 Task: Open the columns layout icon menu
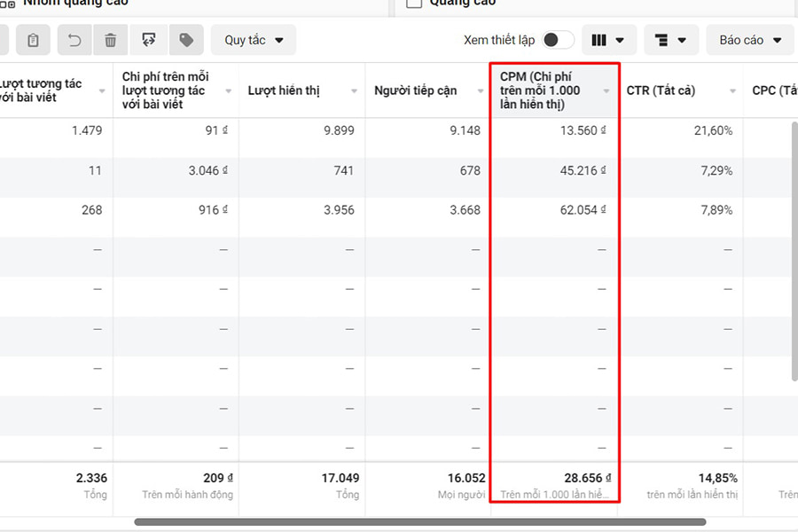click(608, 40)
